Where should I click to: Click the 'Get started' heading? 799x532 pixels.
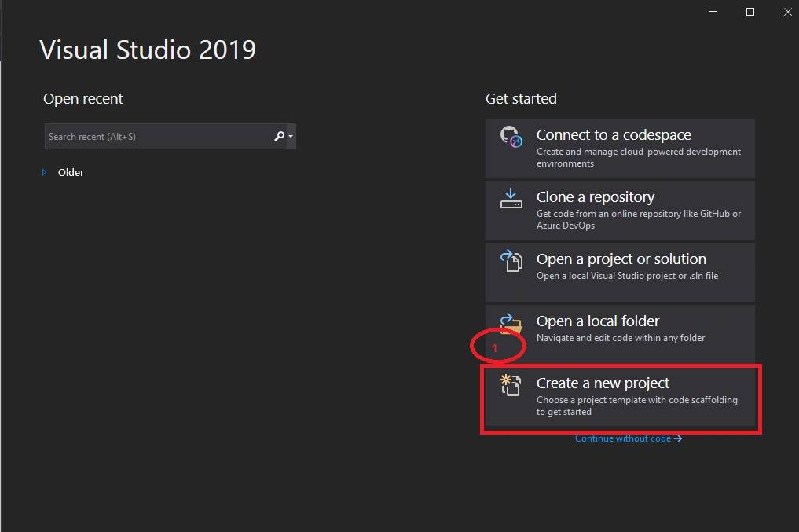pos(521,98)
